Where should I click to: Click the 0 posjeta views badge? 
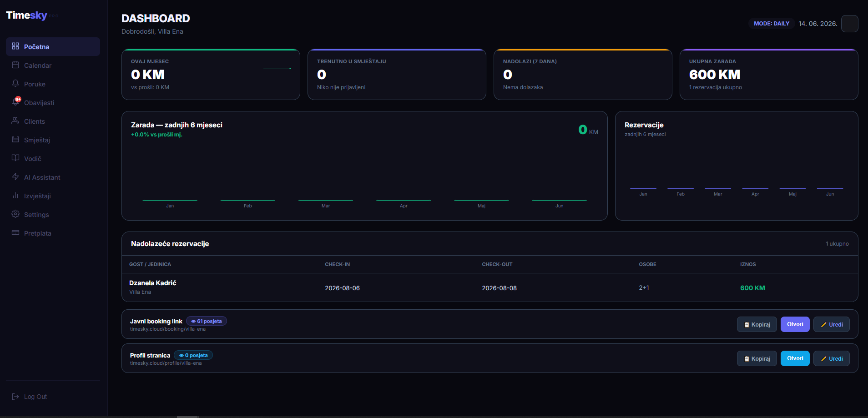pos(193,355)
